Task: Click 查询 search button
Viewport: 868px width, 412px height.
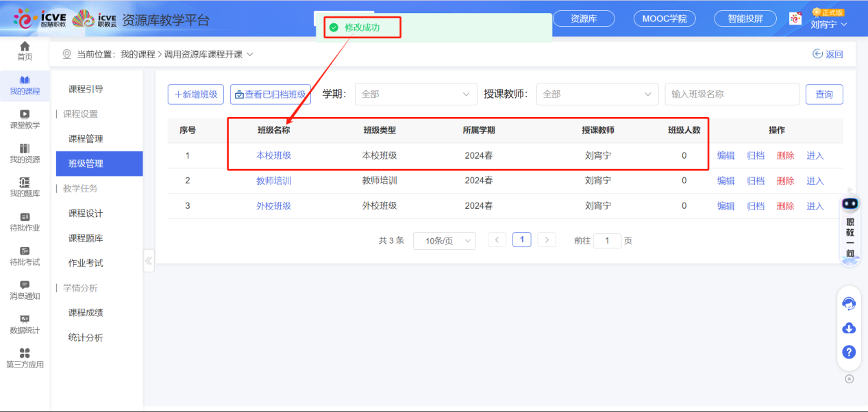Action: [x=824, y=94]
